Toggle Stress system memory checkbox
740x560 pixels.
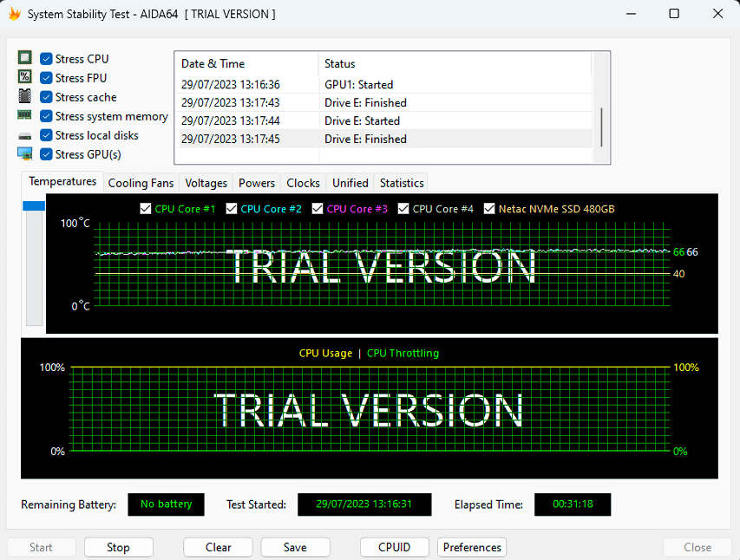pos(46,116)
